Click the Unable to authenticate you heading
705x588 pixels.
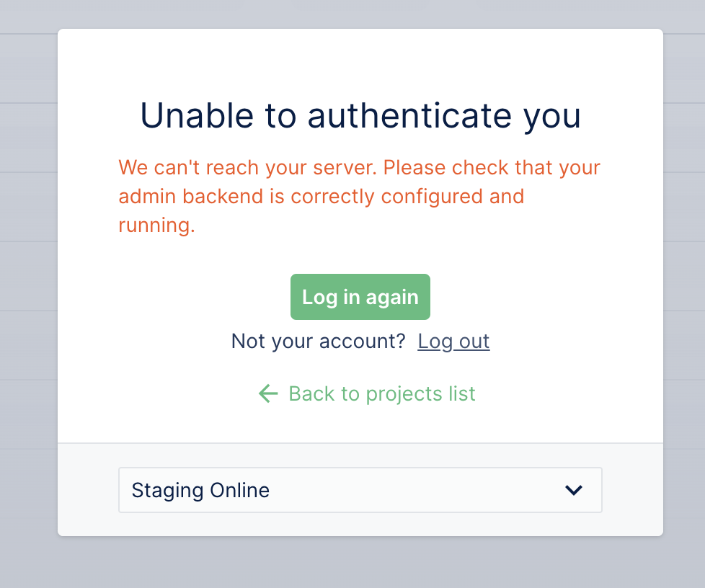pyautogui.click(x=360, y=115)
